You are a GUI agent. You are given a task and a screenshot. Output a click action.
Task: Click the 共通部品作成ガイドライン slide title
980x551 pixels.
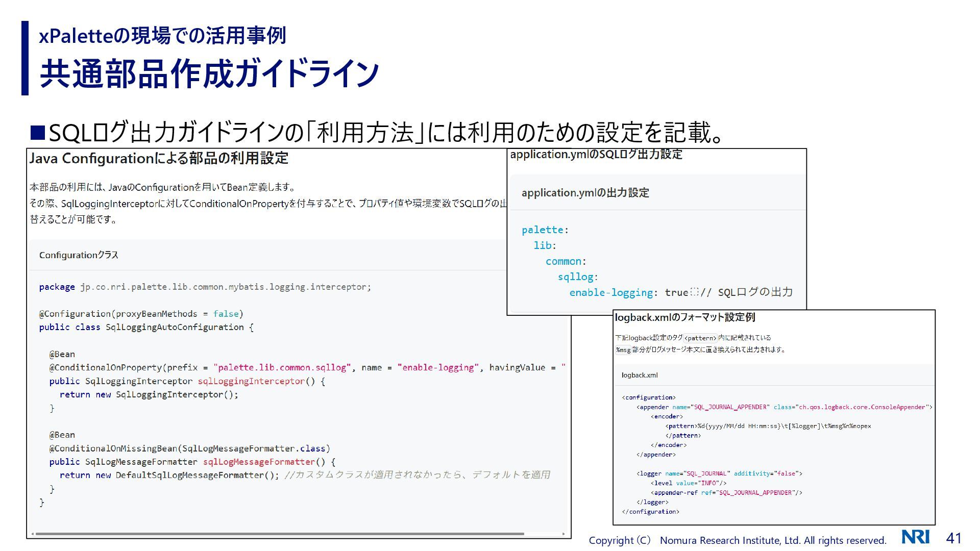pos(209,74)
